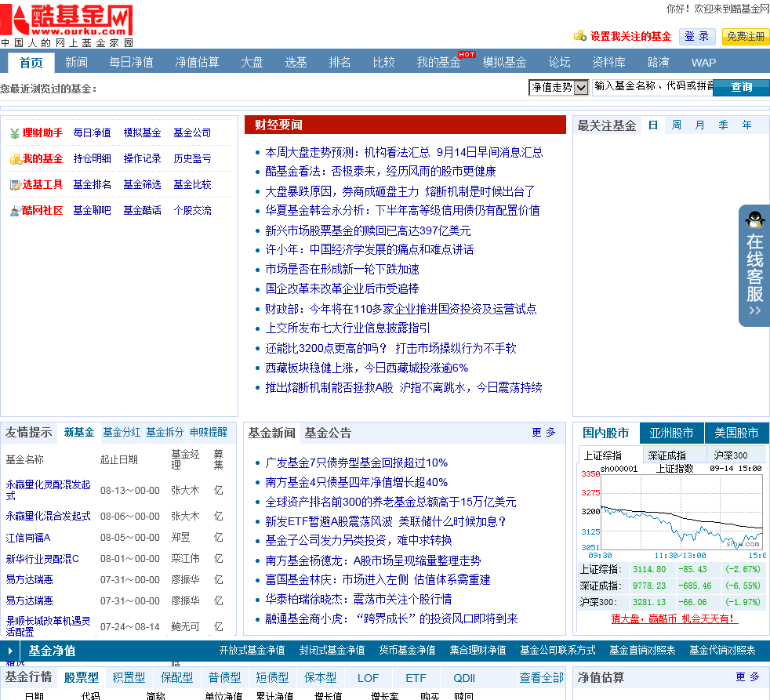Screen dimensions: 770x700
Task: Open 新闻 in navigation bar
Action: [x=76, y=63]
